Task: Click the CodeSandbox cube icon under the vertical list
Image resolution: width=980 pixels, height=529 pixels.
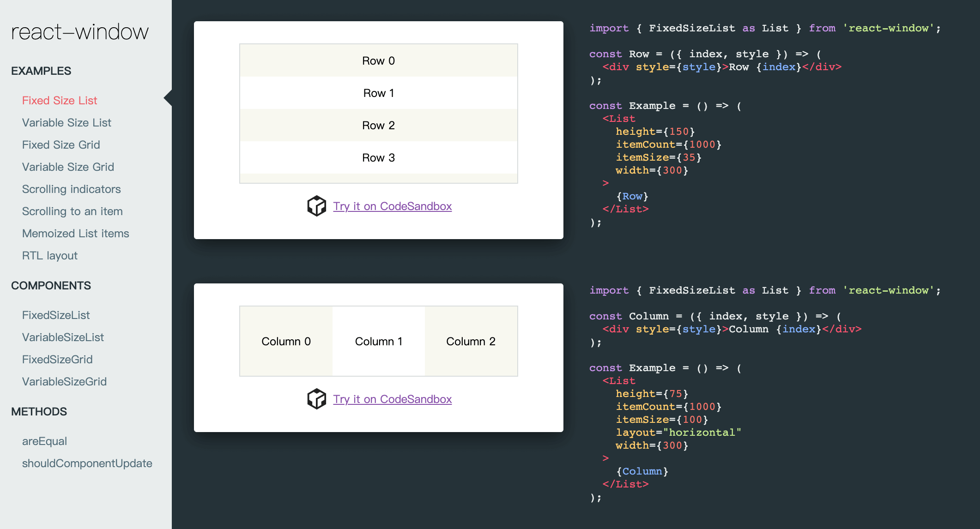Action: (x=317, y=206)
